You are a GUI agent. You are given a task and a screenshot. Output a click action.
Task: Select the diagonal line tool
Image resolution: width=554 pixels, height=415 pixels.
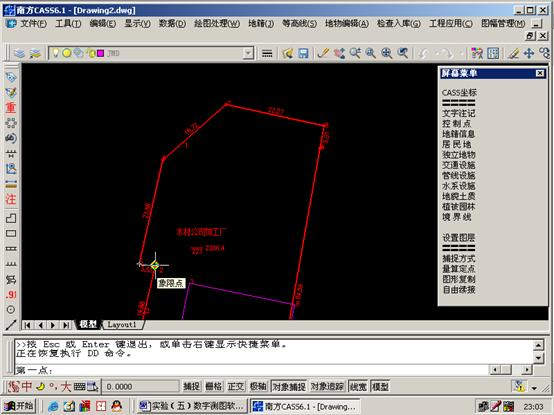coord(11,325)
